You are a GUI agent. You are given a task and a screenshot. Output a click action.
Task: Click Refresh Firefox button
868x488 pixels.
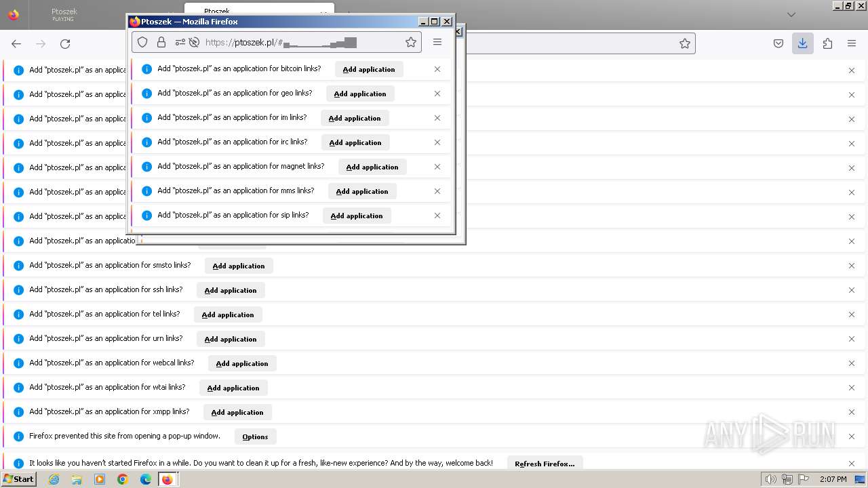(545, 464)
